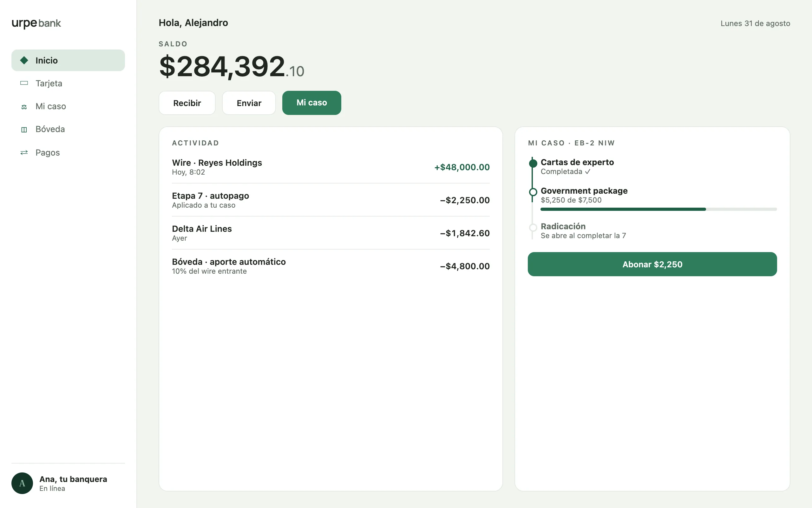The image size is (812, 508).
Task: Click the $284,392.10 balance figure
Action: coord(232,67)
